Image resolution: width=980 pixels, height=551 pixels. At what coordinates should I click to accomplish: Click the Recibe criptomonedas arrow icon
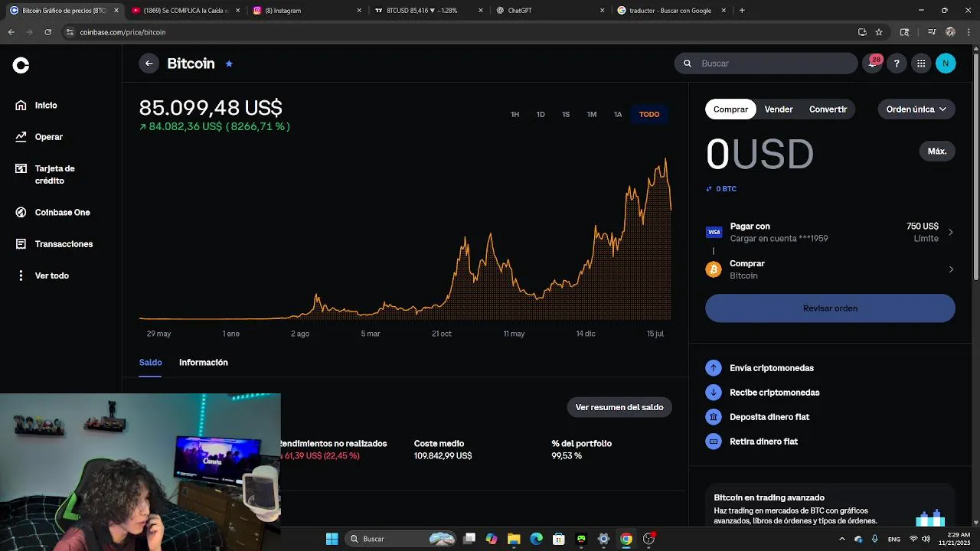click(714, 393)
